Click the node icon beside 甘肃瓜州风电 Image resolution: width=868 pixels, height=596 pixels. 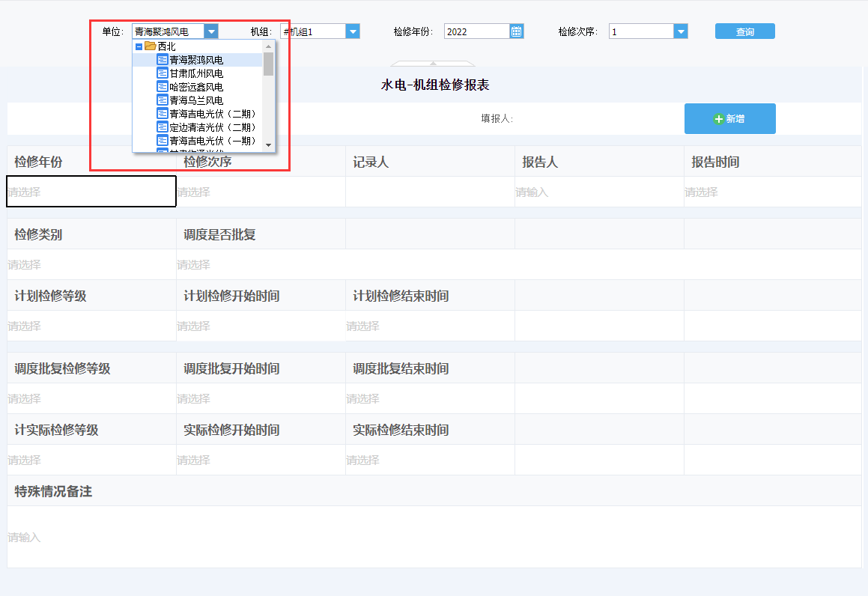[163, 73]
